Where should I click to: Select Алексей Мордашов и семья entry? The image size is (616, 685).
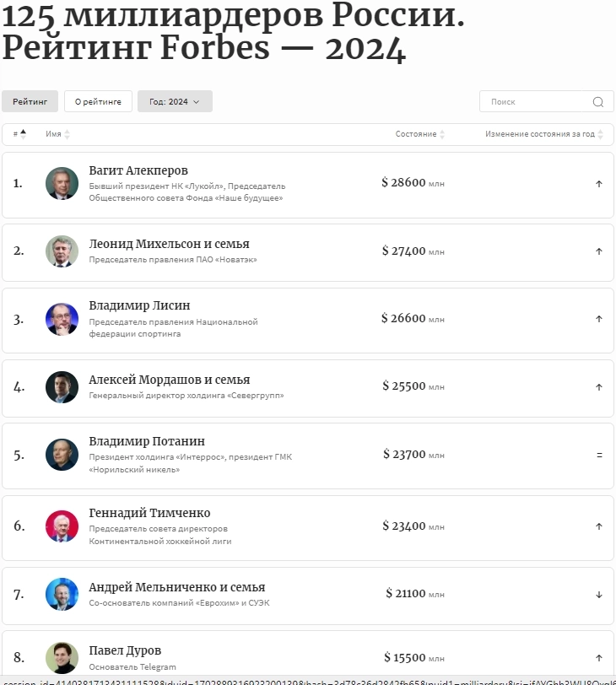click(x=170, y=380)
